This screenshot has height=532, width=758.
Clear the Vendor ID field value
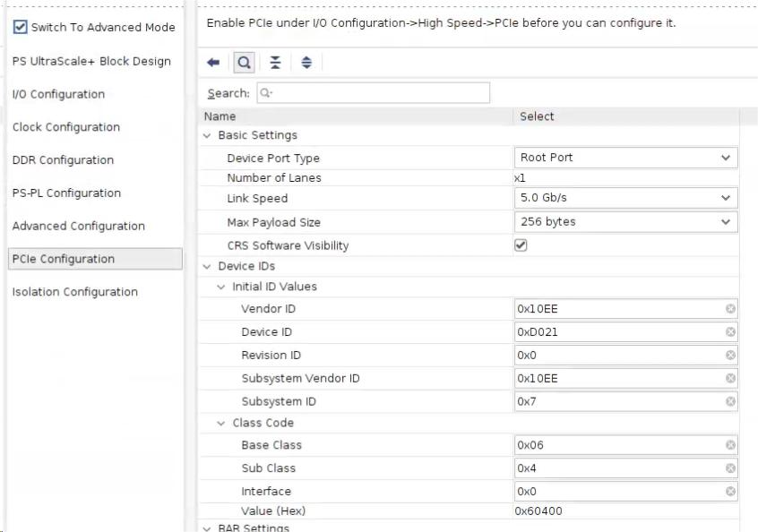point(730,309)
